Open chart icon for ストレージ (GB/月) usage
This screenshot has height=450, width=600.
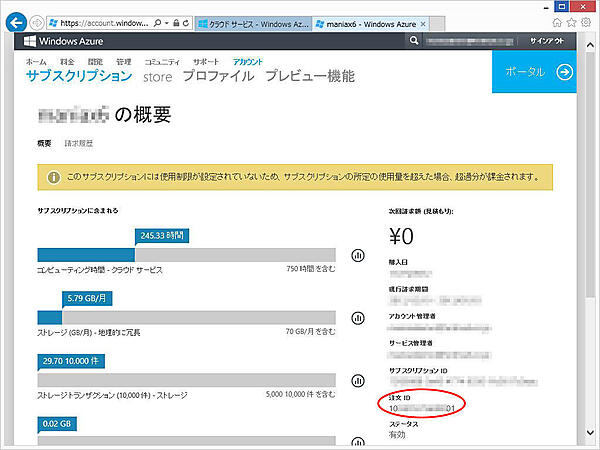[358, 318]
